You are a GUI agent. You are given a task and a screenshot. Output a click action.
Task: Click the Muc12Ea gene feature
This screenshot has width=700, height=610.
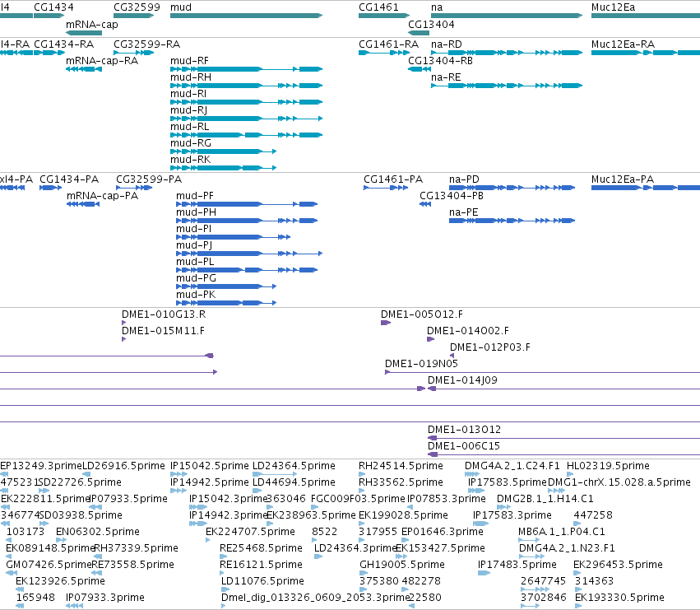pos(646,16)
